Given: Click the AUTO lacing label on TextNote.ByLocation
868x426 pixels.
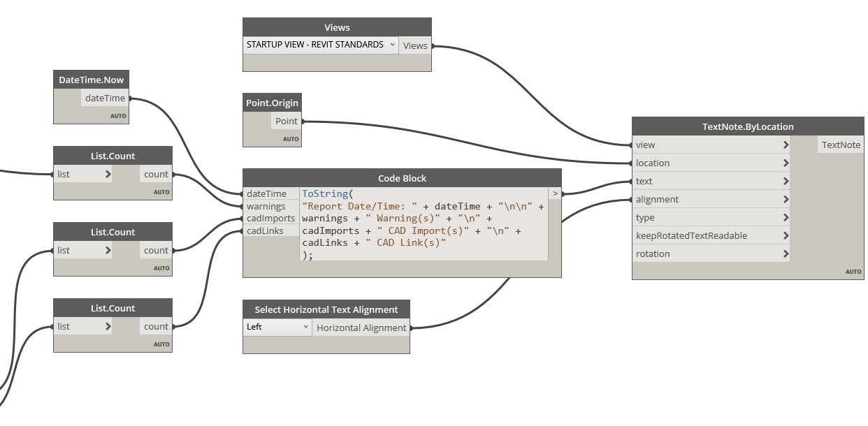Looking at the screenshot, I should click(853, 272).
